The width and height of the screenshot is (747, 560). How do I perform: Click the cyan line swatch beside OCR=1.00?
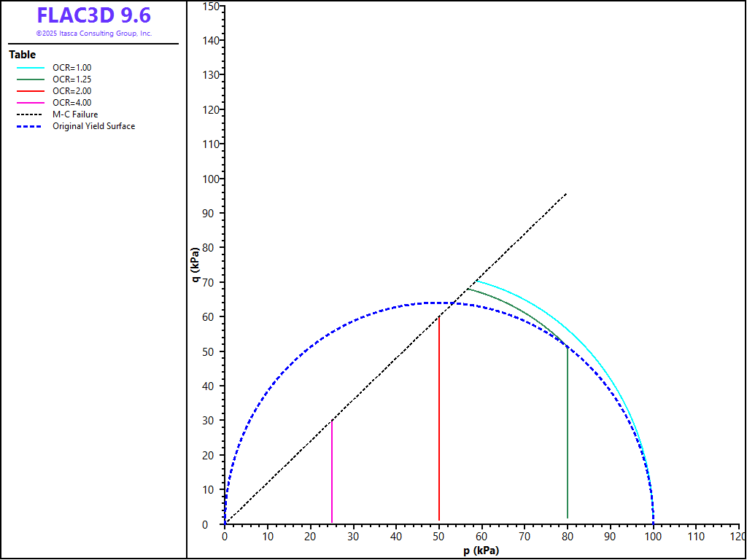pos(31,67)
